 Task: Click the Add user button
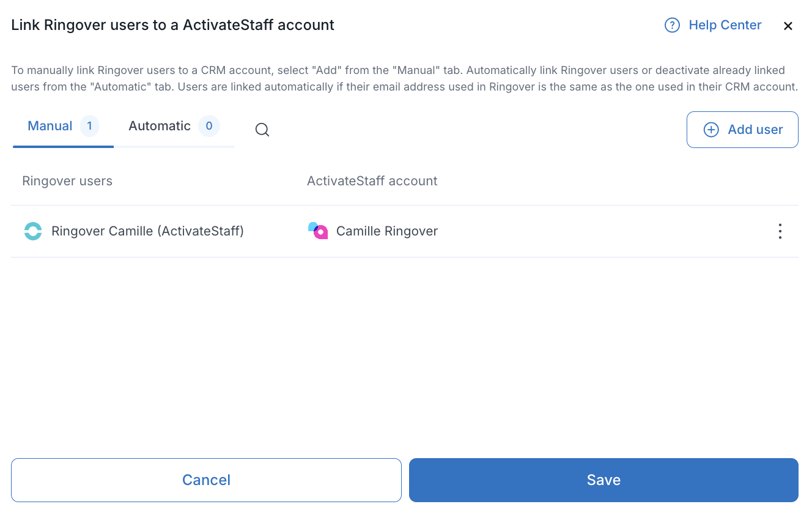click(742, 130)
